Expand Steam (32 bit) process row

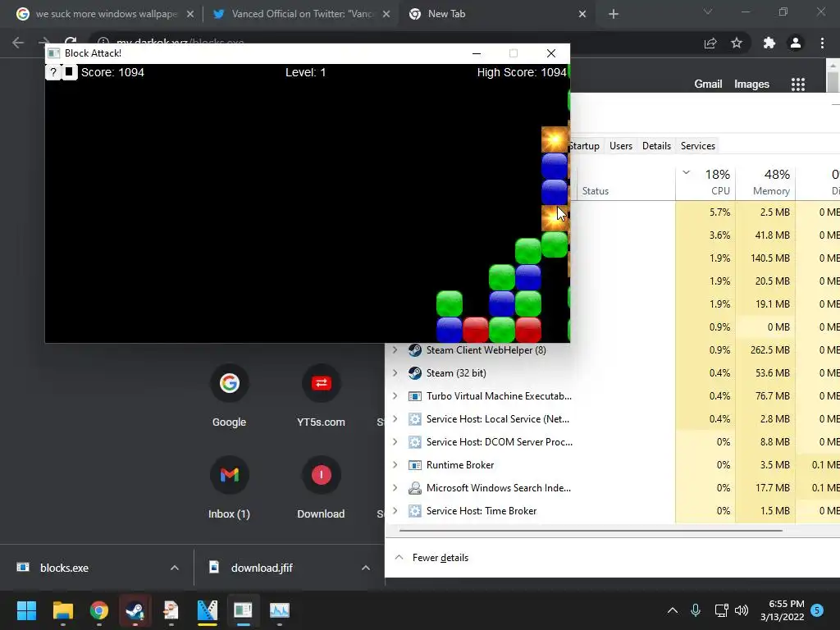395,373
